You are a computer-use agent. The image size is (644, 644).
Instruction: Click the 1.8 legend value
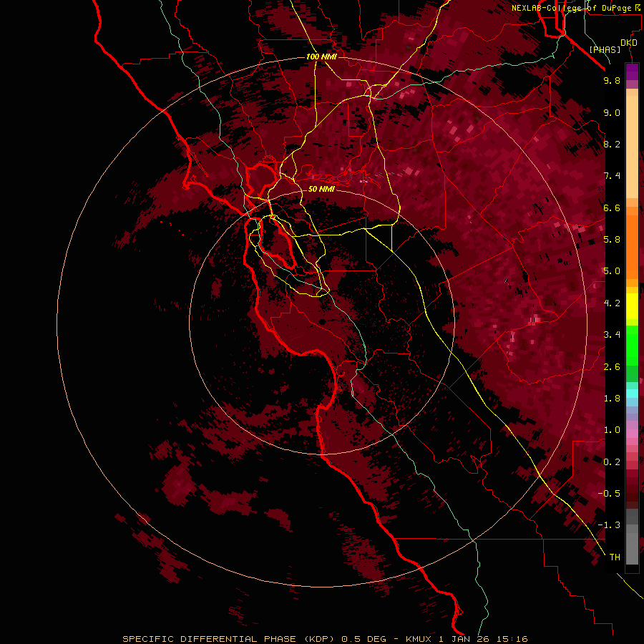(x=612, y=398)
